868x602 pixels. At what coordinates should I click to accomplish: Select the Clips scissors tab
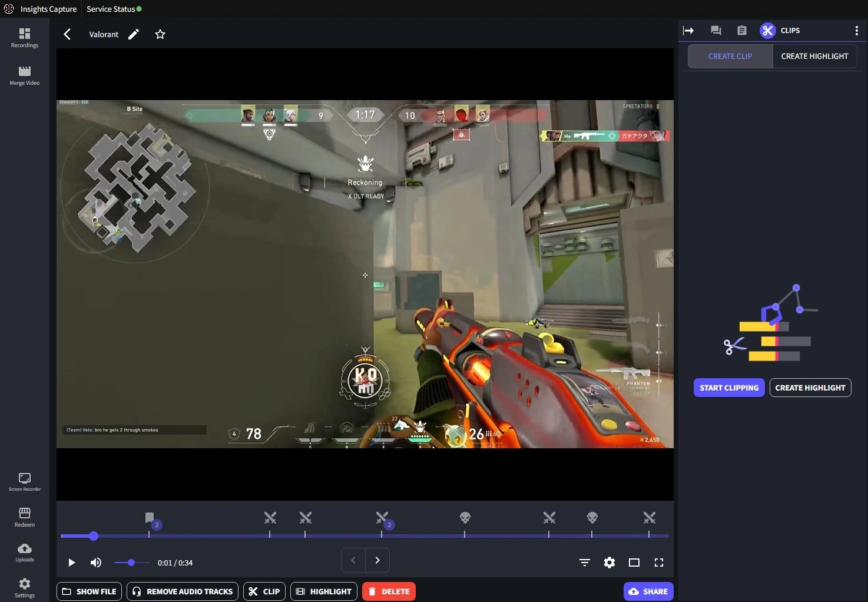pos(768,31)
